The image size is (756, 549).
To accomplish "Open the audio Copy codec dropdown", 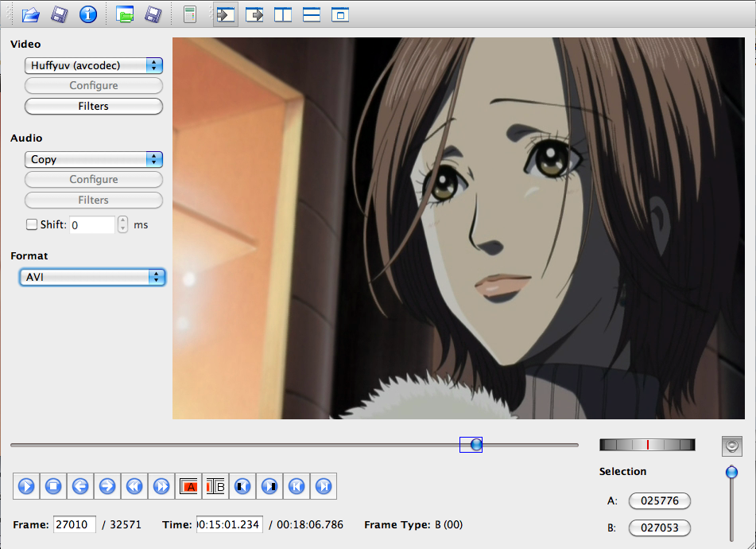I will 94,159.
